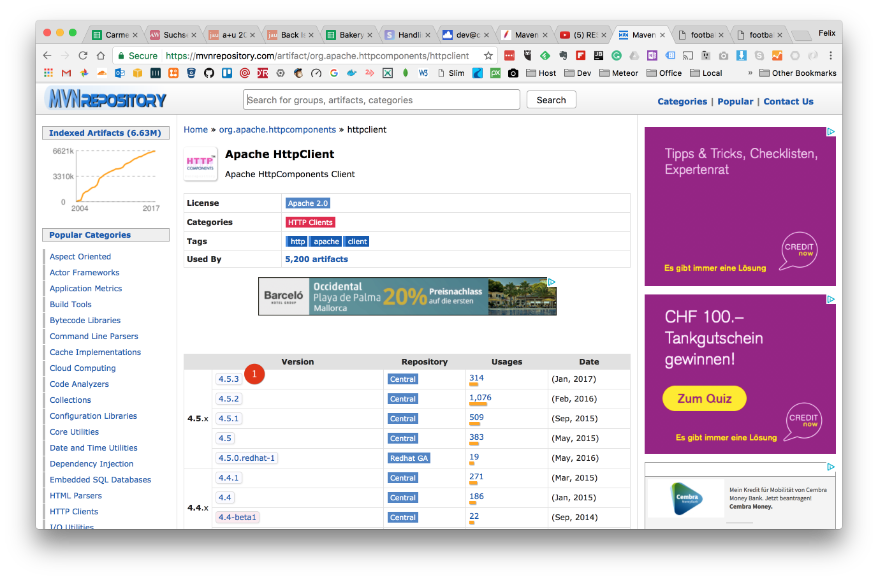Open version 4.5.3 link
Viewport: 878px width, 580px height.
click(229, 379)
